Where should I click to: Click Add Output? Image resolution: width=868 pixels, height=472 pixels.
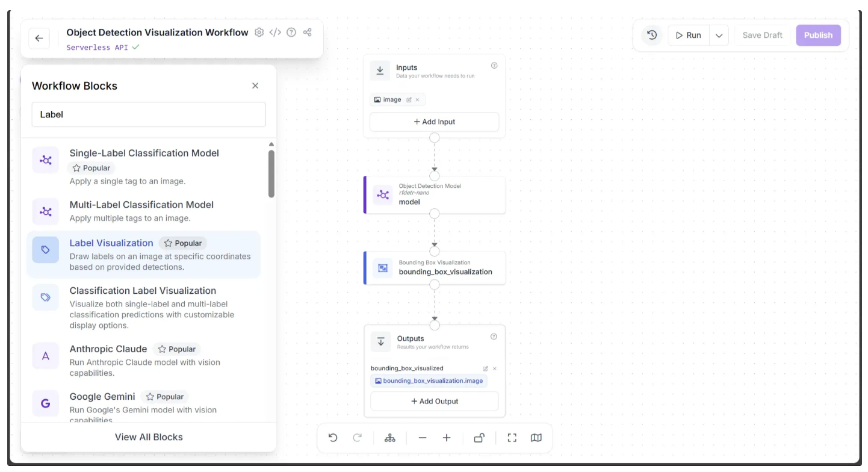[435, 401]
